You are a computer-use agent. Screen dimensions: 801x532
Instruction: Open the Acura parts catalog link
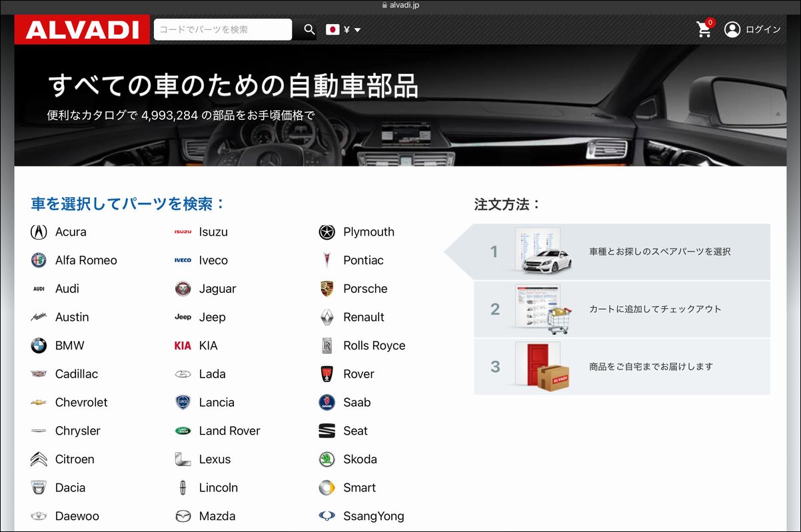tap(71, 232)
